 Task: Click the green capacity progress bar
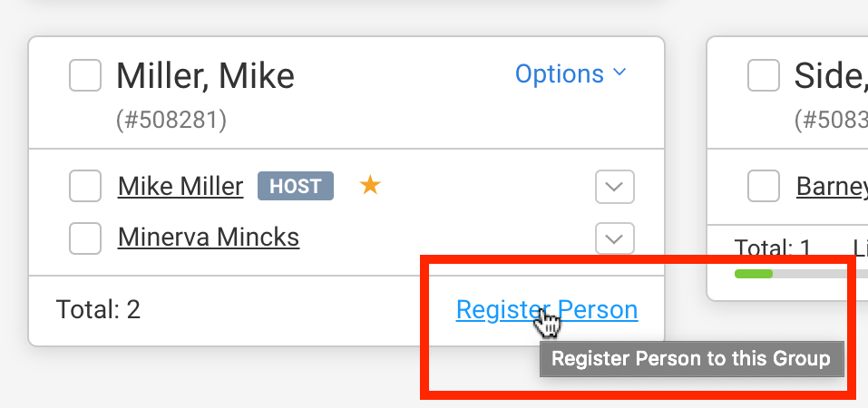[754, 273]
